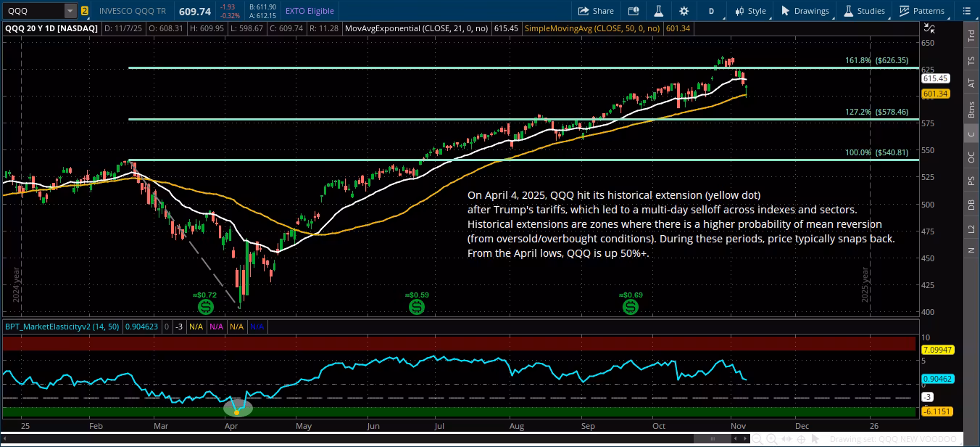The height and width of the screenshot is (447, 980).
Task: Open the QQQ symbol dropdown arrow
Action: [70, 11]
